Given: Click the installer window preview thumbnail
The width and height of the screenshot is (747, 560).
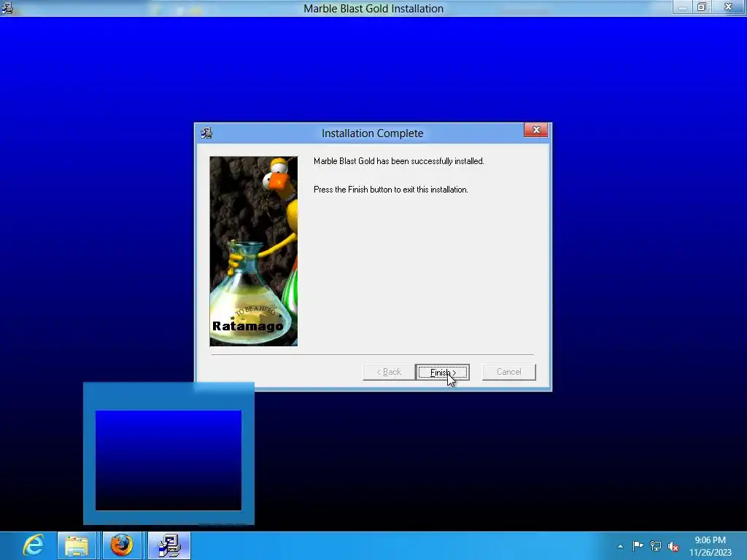Looking at the screenshot, I should point(169,460).
